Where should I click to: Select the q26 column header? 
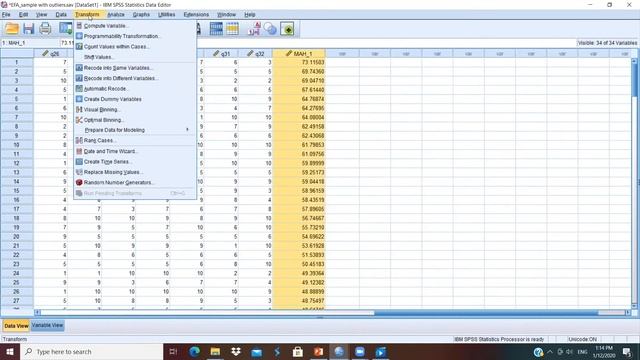[x=51, y=53]
